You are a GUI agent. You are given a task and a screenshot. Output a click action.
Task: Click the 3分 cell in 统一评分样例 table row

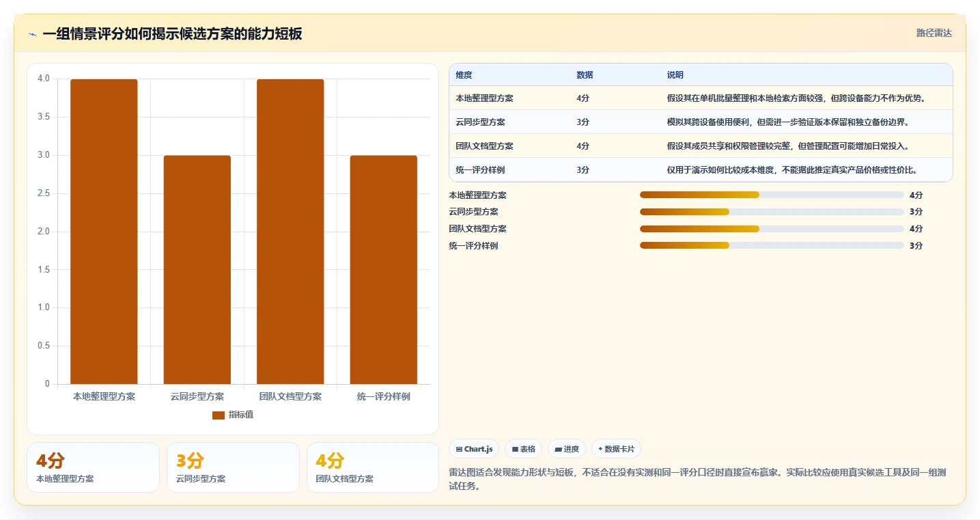[583, 170]
